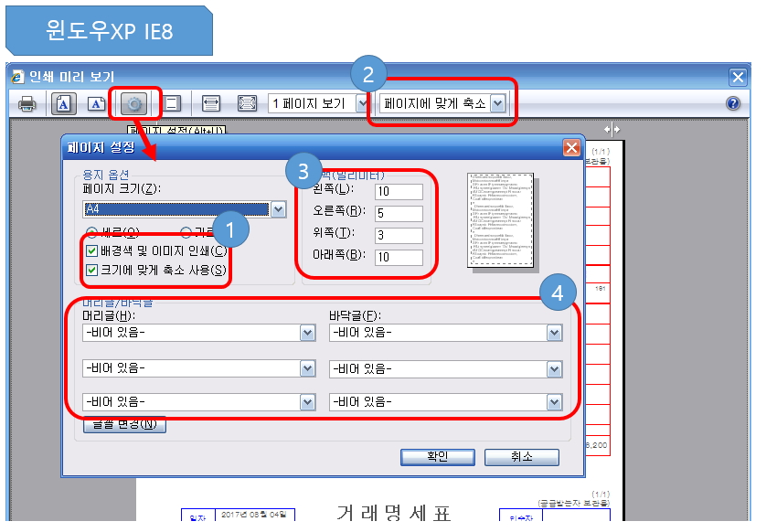The width and height of the screenshot is (777, 532).
Task: Switch to portrait orientation in the toolbar
Action: (x=63, y=104)
